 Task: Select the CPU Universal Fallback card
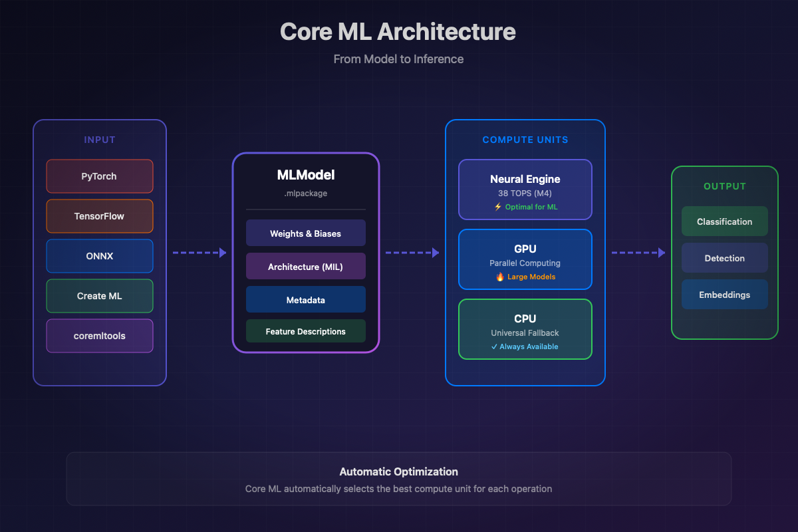(525, 329)
